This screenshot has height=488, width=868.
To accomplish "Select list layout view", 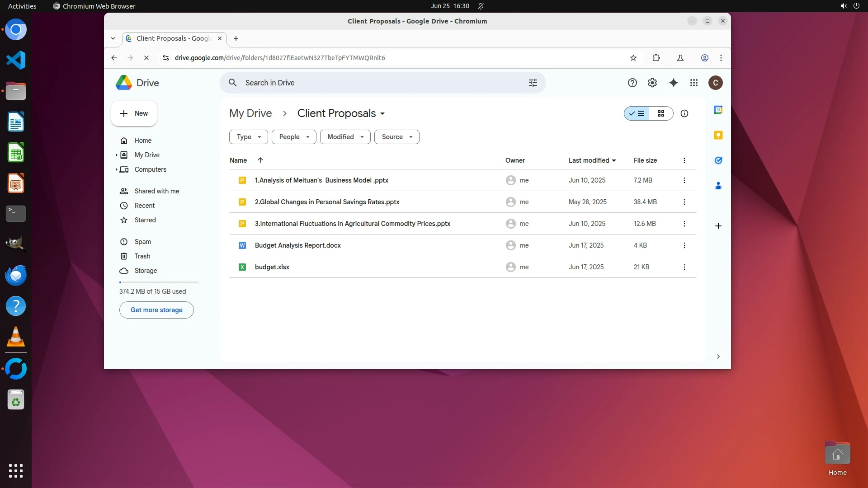I will pos(637,113).
